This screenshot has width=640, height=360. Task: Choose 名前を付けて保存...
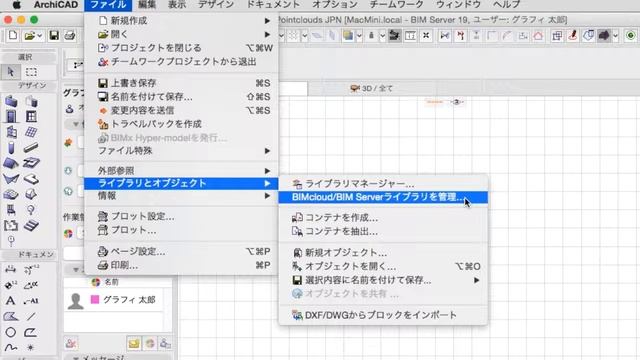[x=181, y=97]
